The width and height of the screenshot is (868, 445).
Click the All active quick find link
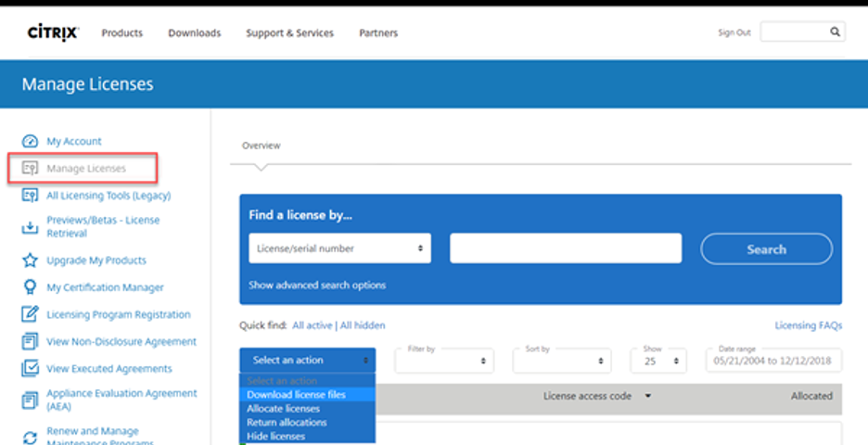click(313, 325)
